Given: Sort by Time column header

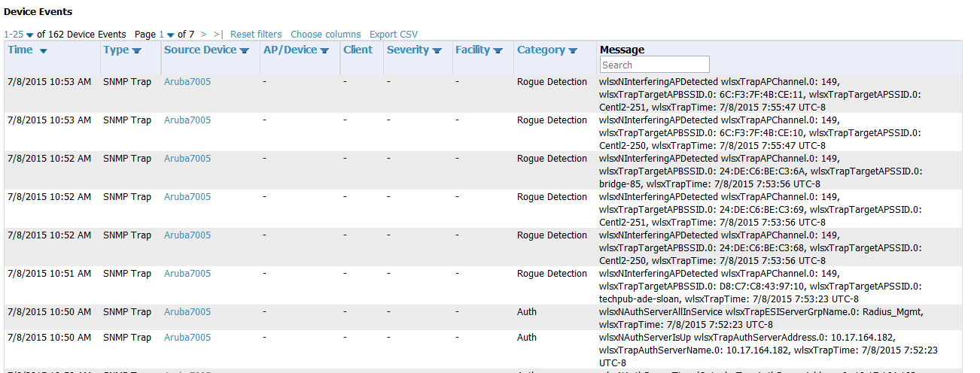Looking at the screenshot, I should [x=20, y=50].
